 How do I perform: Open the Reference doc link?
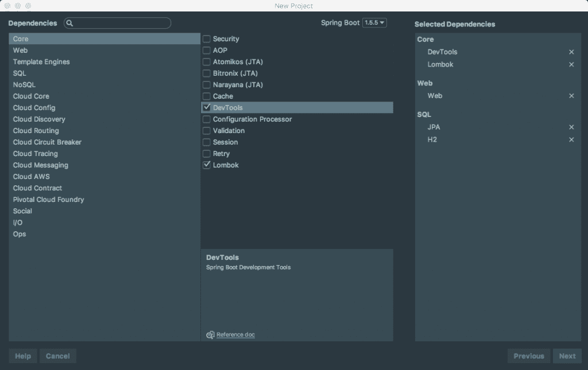click(x=234, y=334)
